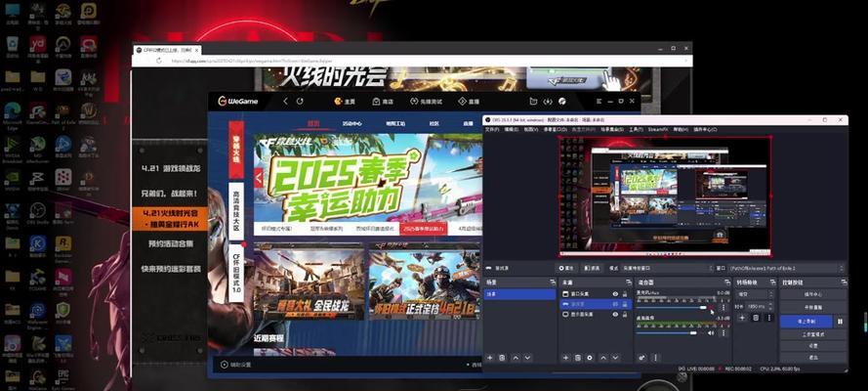Open WeGame user avatar icon
The image size is (868, 391).
tap(561, 102)
